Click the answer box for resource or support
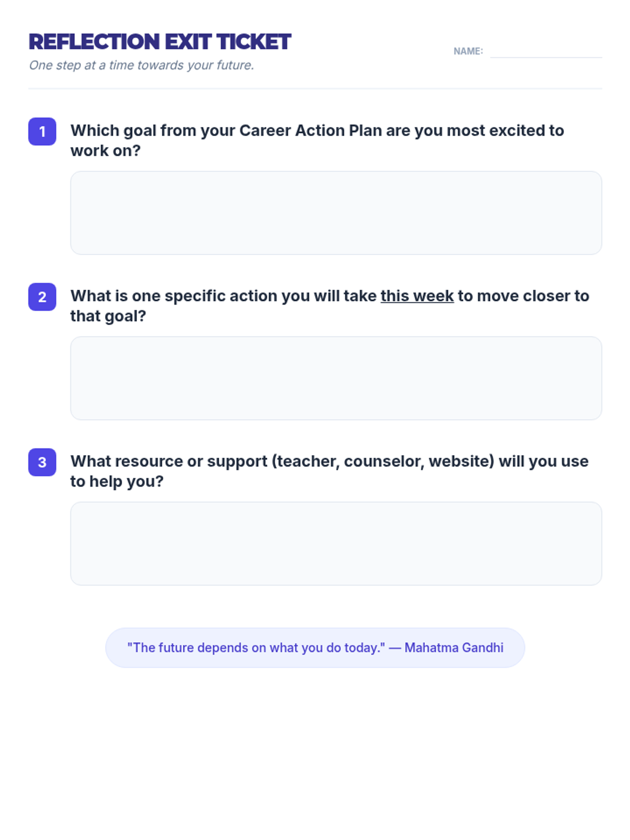This screenshot has width=630, height=840. point(336,543)
